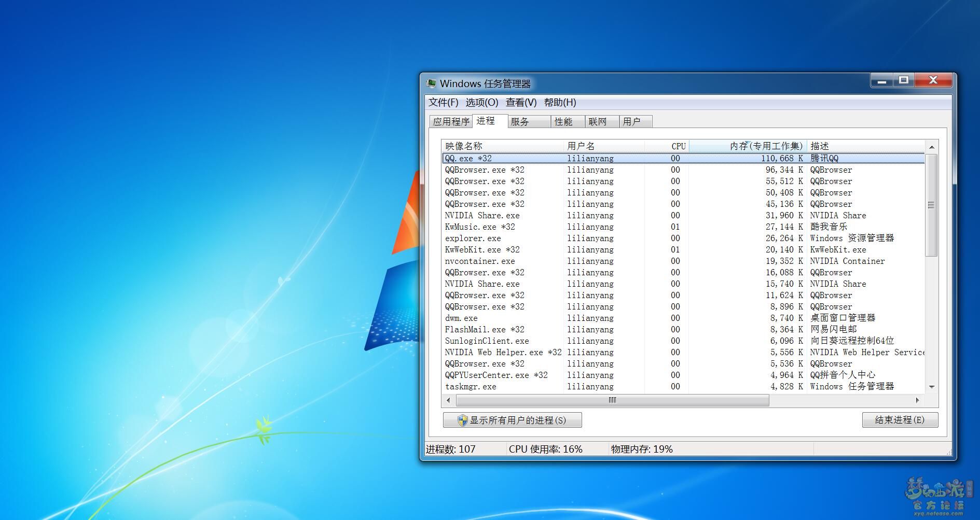Select the QQPYUserCenter.exe *32 process

[x=683, y=375]
